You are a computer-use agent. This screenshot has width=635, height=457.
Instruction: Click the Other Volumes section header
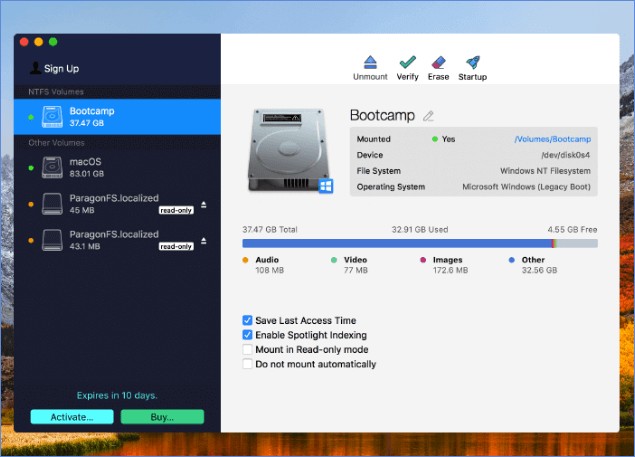tap(56, 143)
